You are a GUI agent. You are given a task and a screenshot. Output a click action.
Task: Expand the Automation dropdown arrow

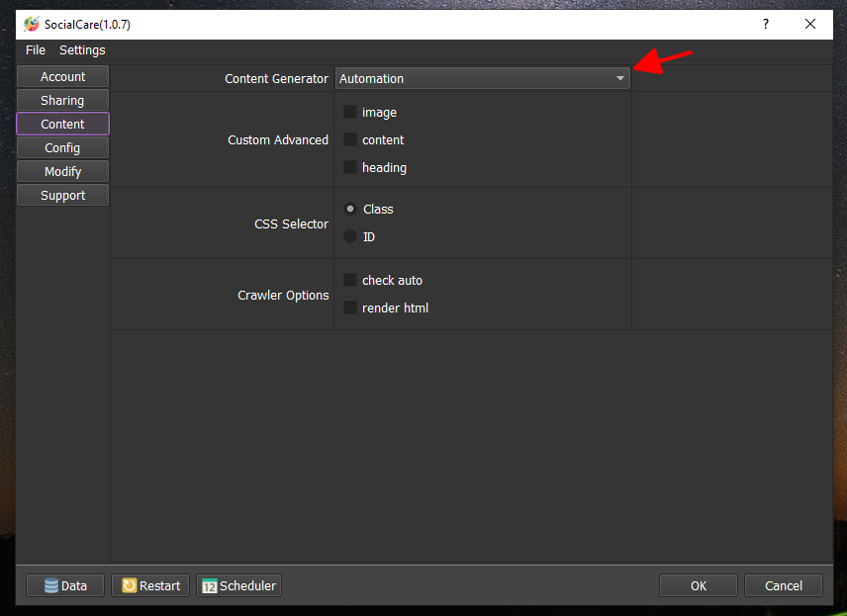620,78
